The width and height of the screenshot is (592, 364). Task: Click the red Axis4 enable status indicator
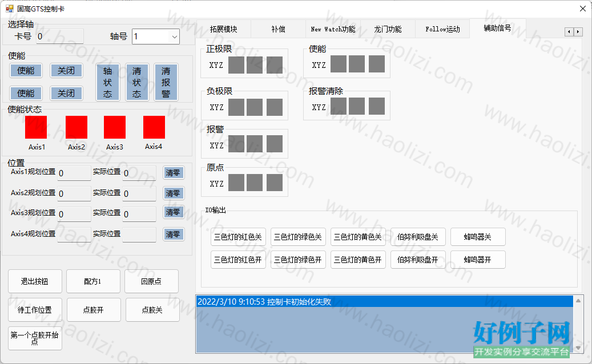(154, 127)
